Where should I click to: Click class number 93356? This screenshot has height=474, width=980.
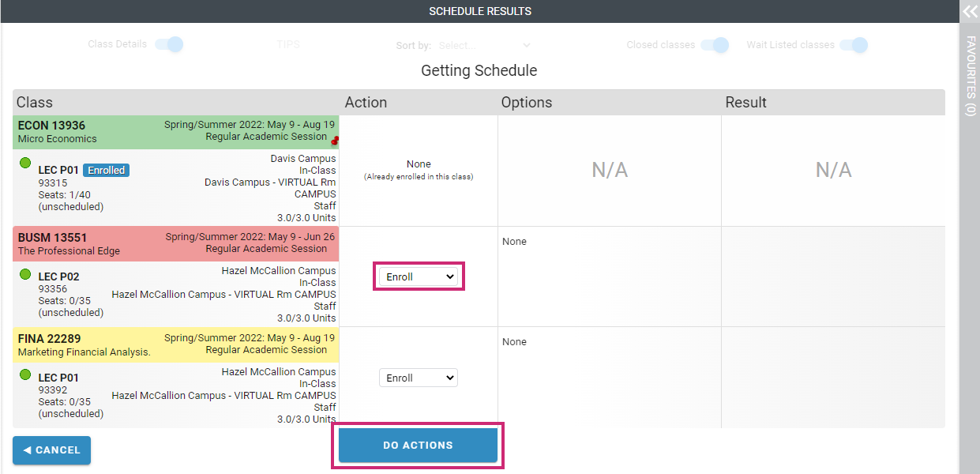click(x=52, y=289)
